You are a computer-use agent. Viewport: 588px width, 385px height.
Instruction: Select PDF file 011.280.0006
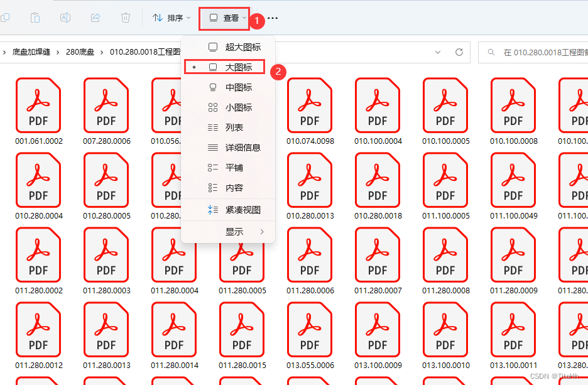pyautogui.click(x=310, y=261)
